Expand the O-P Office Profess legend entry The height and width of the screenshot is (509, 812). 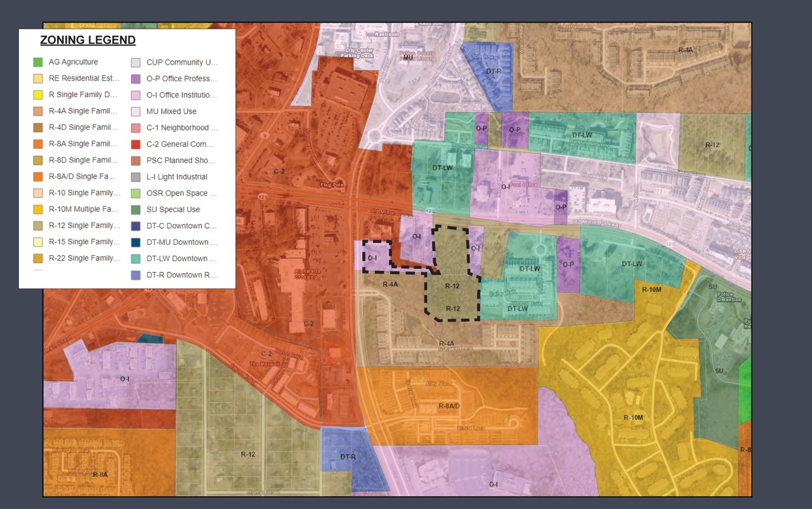pyautogui.click(x=181, y=79)
